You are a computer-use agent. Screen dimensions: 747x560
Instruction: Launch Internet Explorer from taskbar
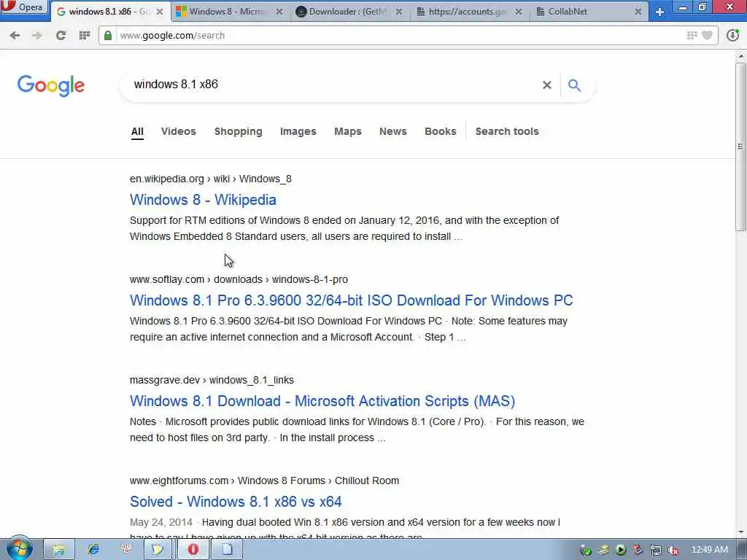[x=93, y=550]
